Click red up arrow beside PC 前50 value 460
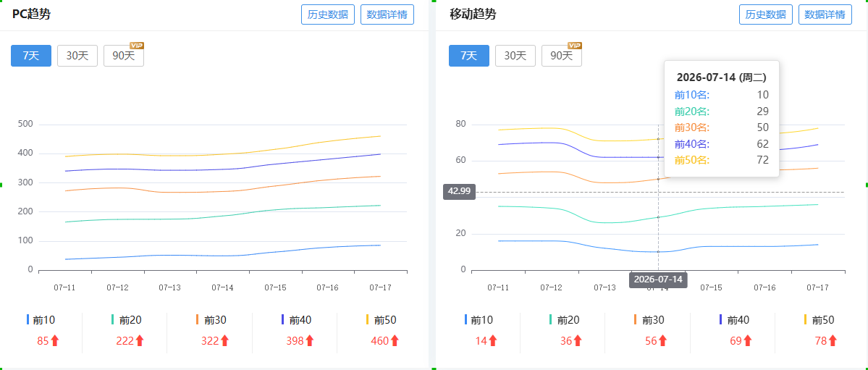 click(x=395, y=340)
